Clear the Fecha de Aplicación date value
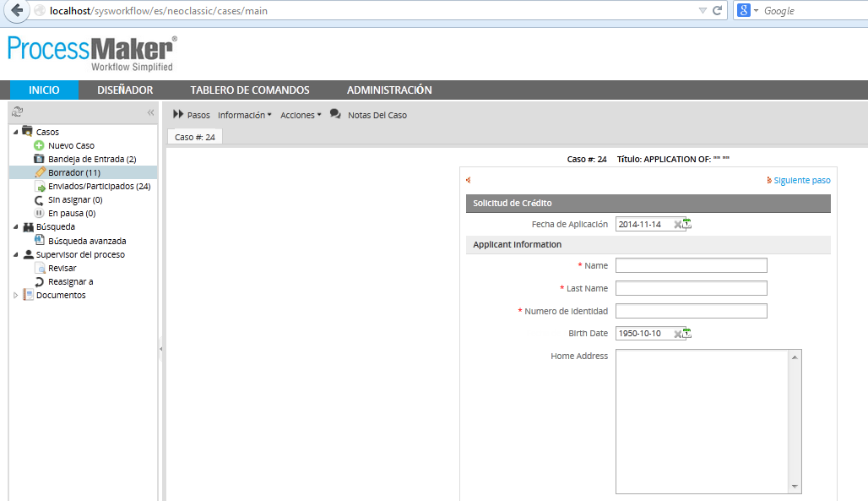The width and height of the screenshot is (868, 501). coord(677,225)
